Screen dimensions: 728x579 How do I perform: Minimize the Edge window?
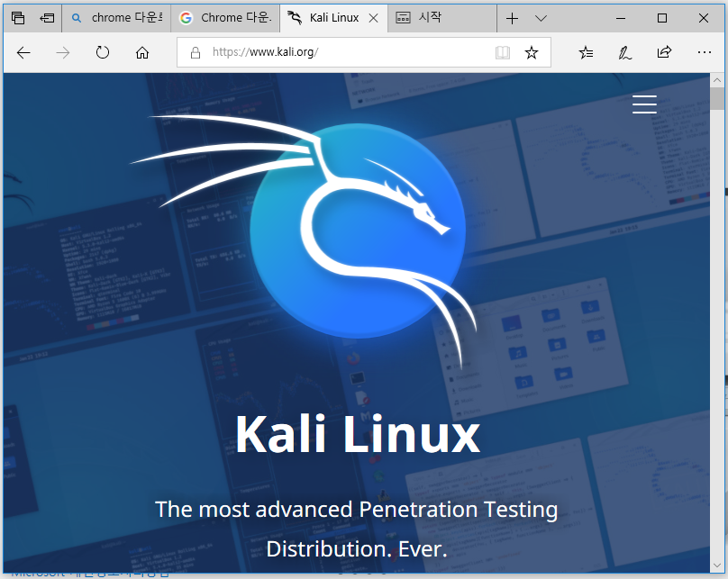[x=620, y=18]
